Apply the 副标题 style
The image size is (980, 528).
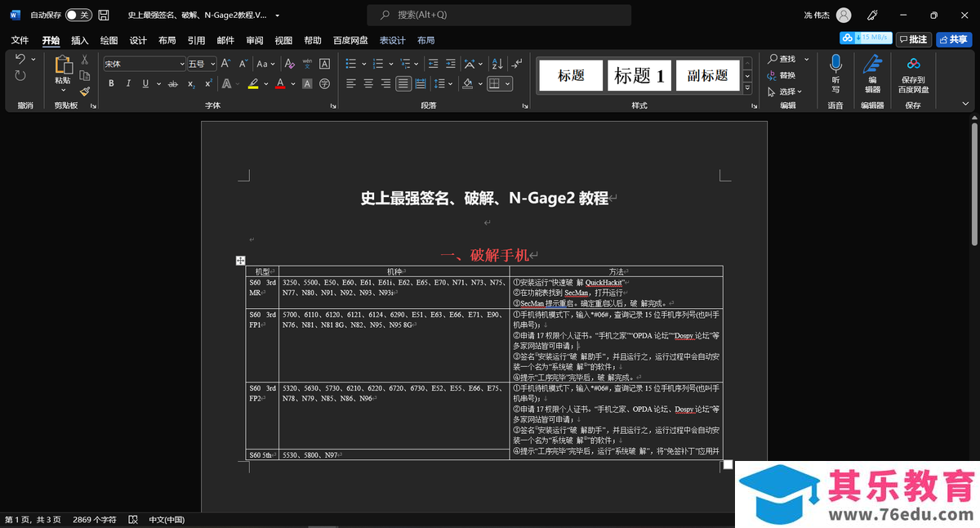pyautogui.click(x=708, y=75)
